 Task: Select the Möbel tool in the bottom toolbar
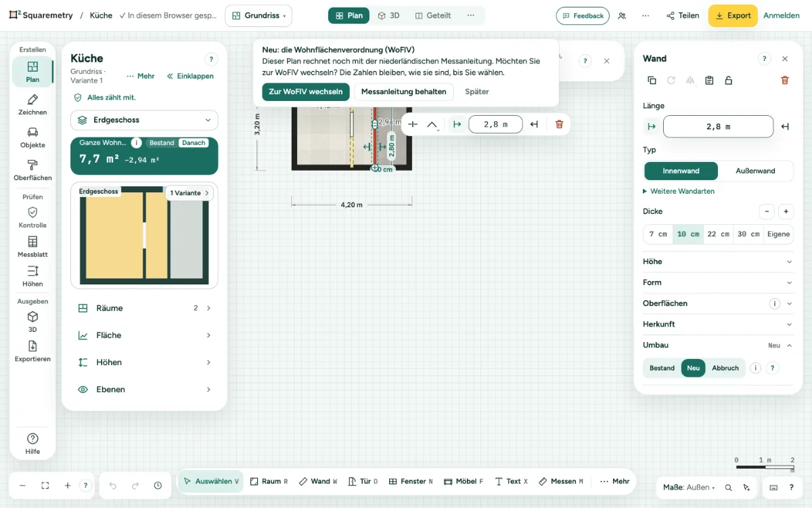pyautogui.click(x=464, y=482)
